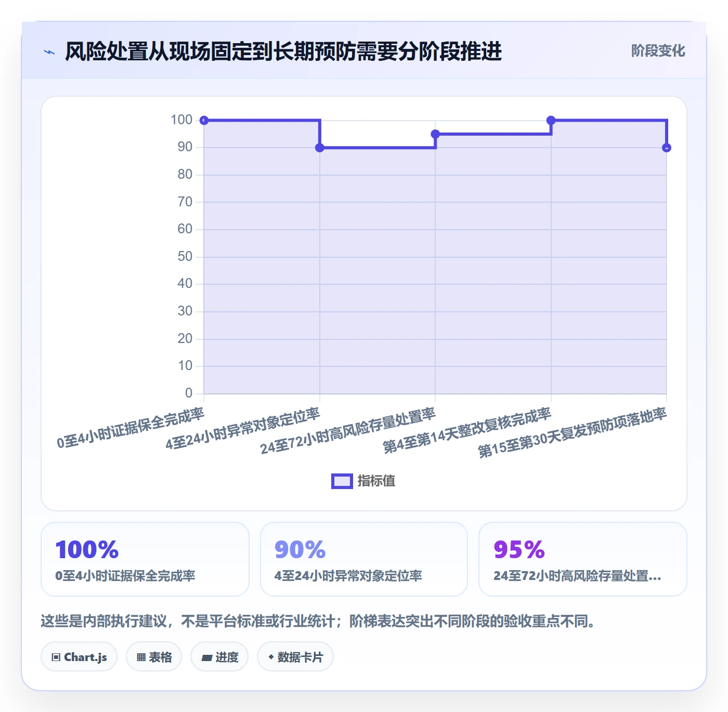This screenshot has height=712, width=728.
Task: Open the 95% data card
Action: [583, 559]
